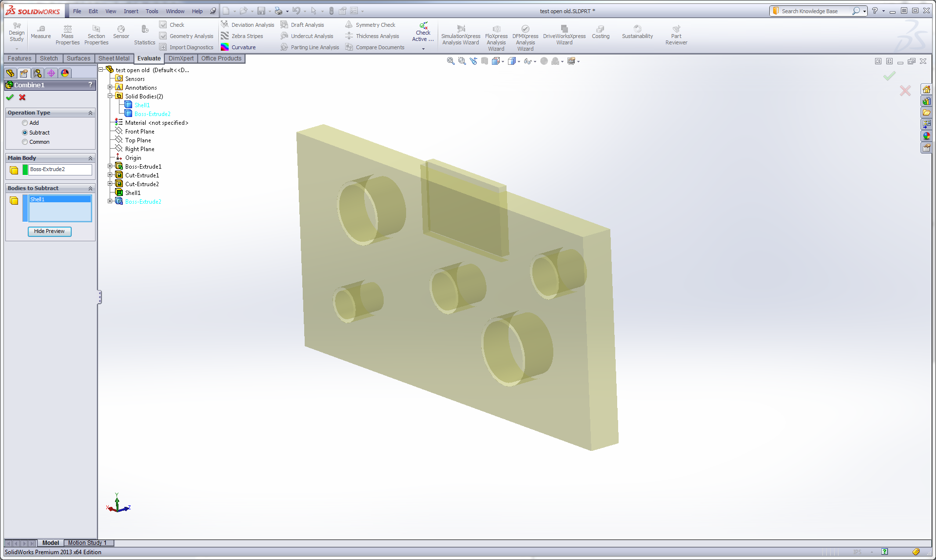Select the Add operation type

[25, 123]
